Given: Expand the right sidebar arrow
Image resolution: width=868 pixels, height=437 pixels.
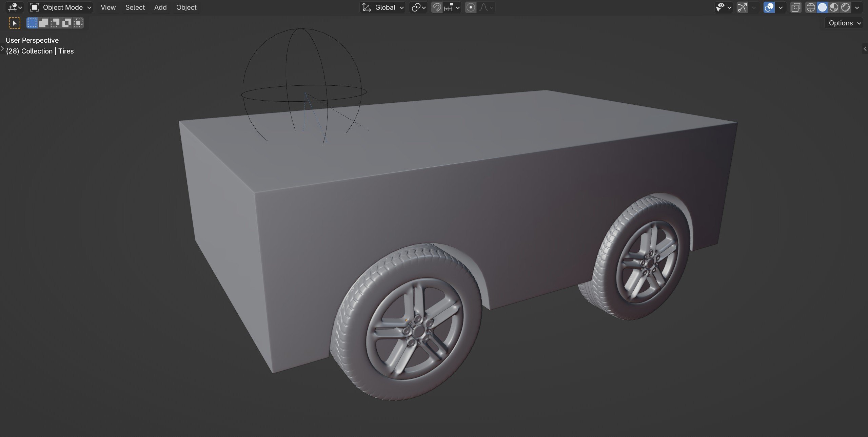Looking at the screenshot, I should tap(865, 49).
